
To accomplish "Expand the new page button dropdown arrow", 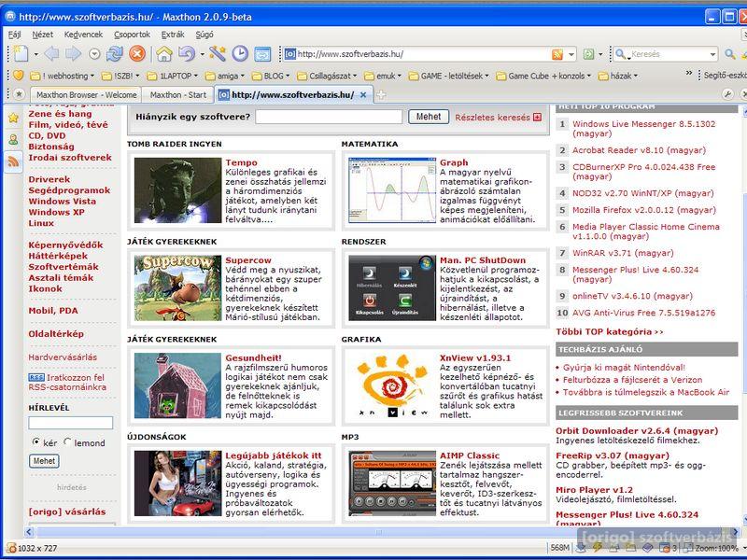I will click(x=35, y=54).
